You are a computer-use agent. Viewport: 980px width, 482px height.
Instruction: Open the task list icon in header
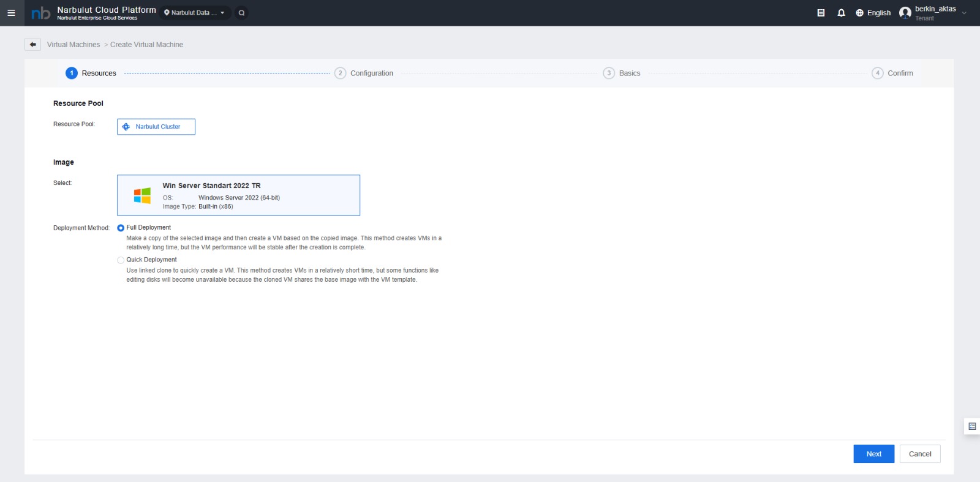(821, 13)
